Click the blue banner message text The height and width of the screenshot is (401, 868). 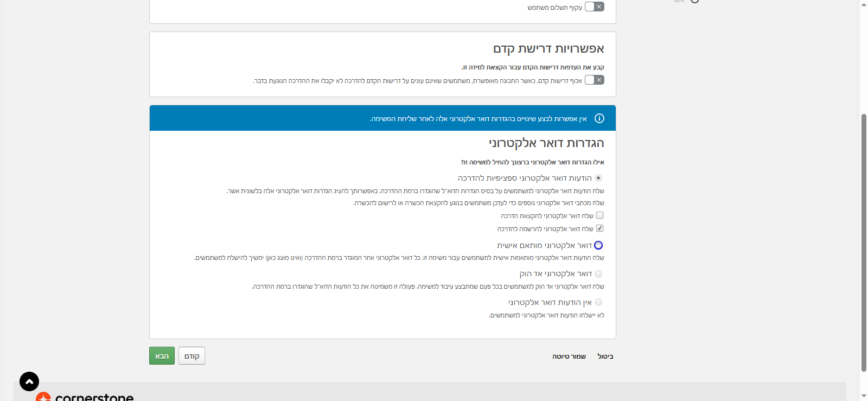tap(478, 119)
